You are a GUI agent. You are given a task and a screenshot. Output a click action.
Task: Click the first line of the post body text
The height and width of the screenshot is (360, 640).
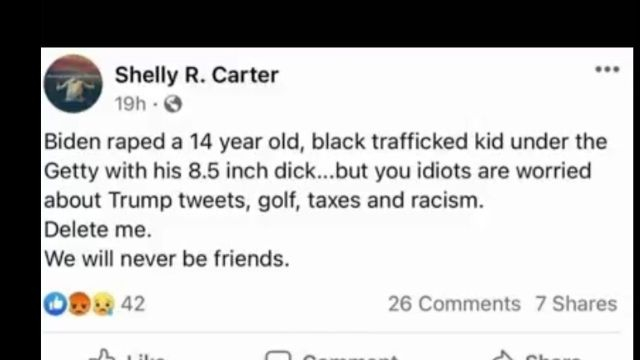point(326,142)
